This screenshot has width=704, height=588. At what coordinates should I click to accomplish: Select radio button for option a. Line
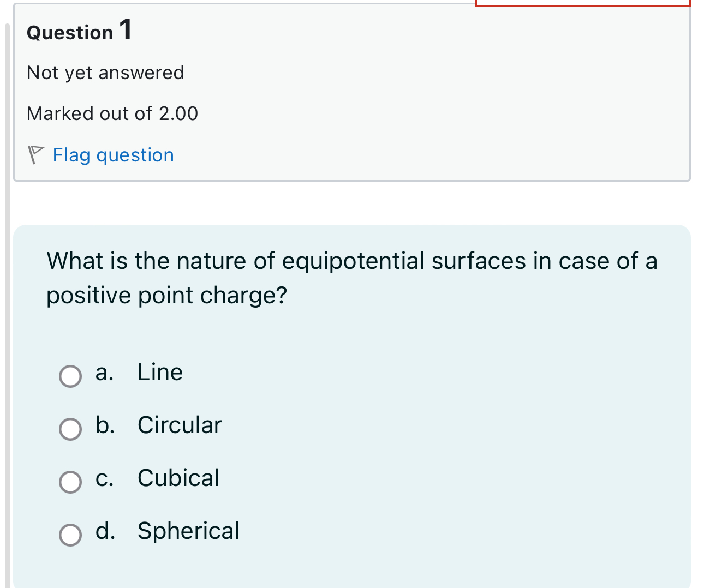tap(70, 376)
